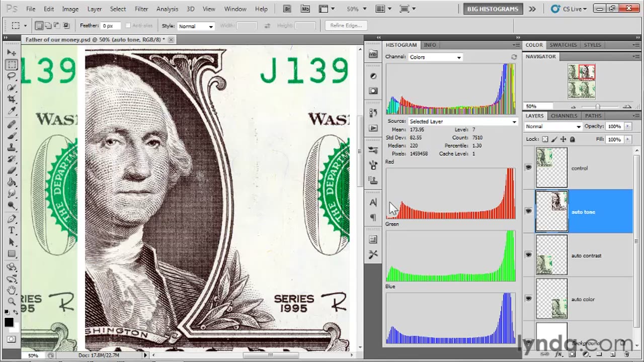This screenshot has width=644, height=362.
Task: Select the Type tool
Action: (x=12, y=231)
